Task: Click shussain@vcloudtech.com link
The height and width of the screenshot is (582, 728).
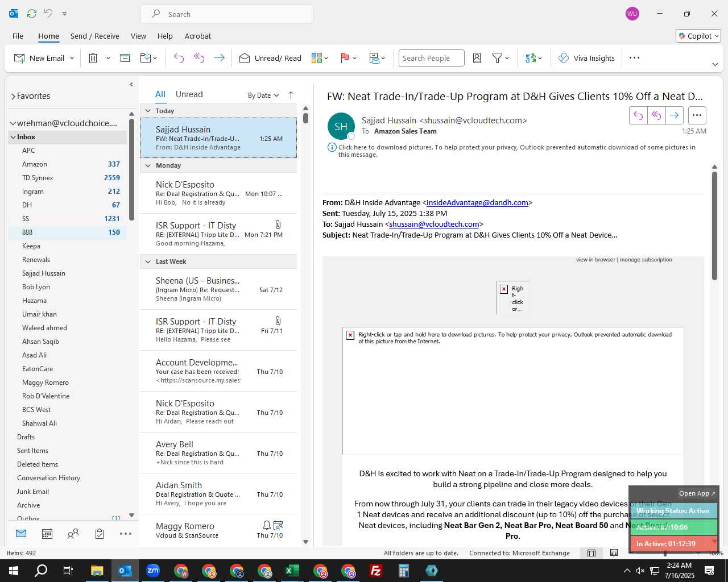Action: pos(434,224)
